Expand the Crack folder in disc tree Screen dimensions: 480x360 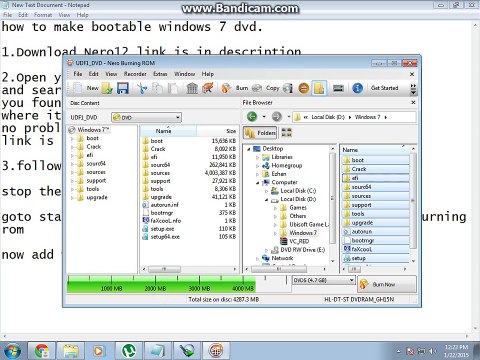[x=72, y=147]
